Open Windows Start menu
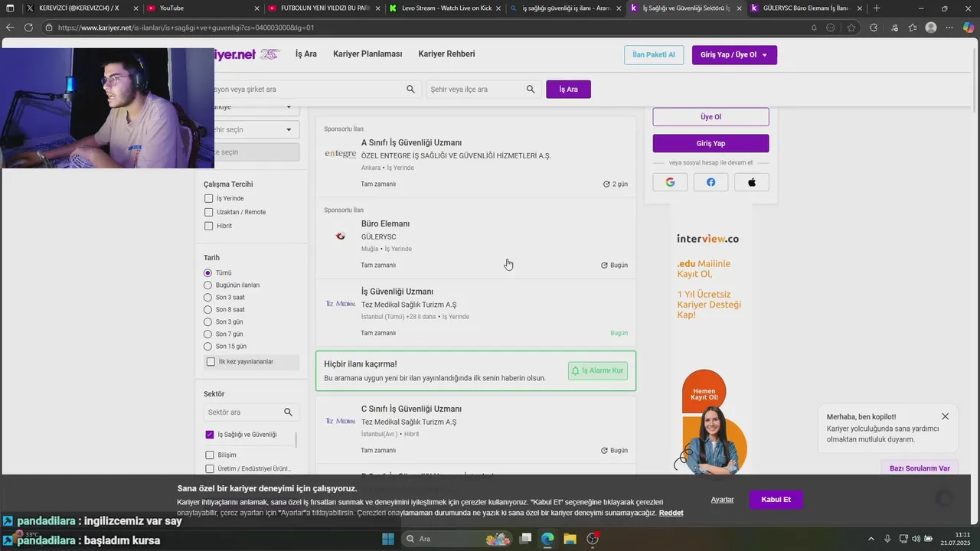The height and width of the screenshot is (551, 980). coord(388,539)
